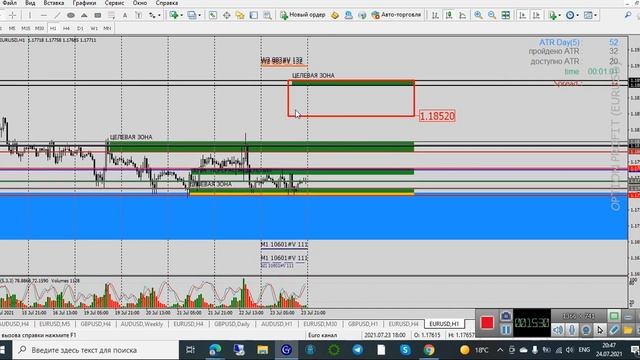Image resolution: width=640 pixels, height=360 pixels.
Task: Select the triangle shape tool
Action: [x=84, y=15]
